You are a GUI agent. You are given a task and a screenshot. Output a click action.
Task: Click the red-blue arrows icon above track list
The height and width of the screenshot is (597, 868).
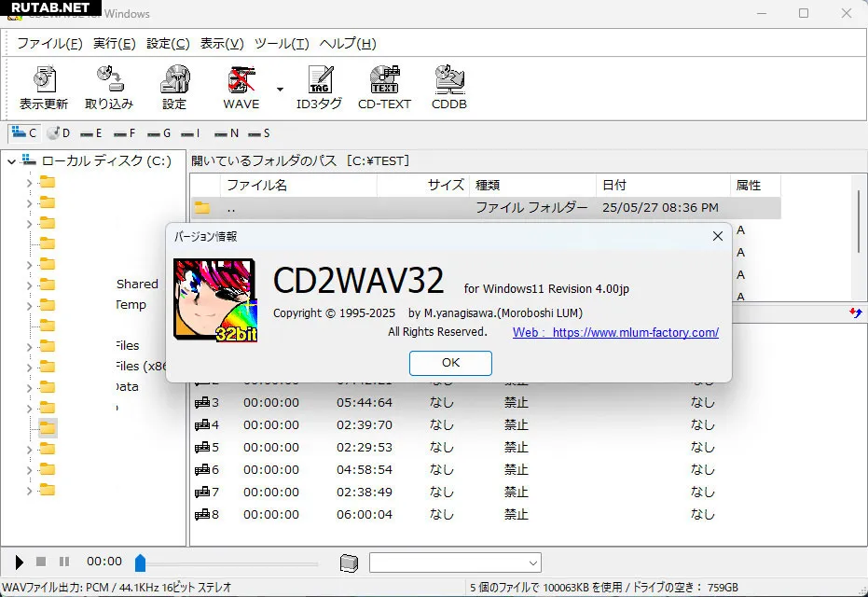click(x=856, y=312)
